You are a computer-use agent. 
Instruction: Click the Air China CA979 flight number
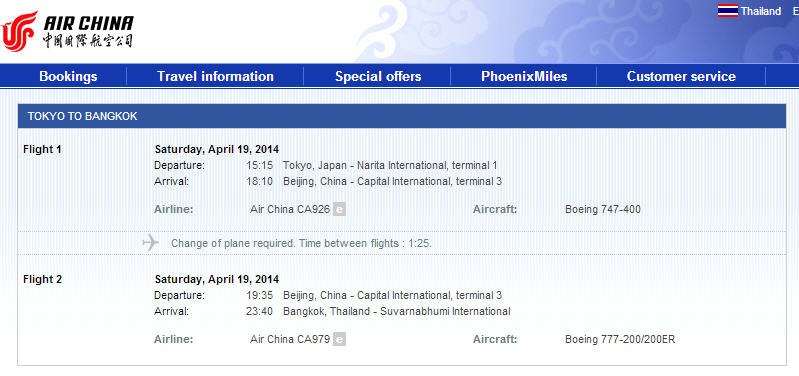[290, 339]
